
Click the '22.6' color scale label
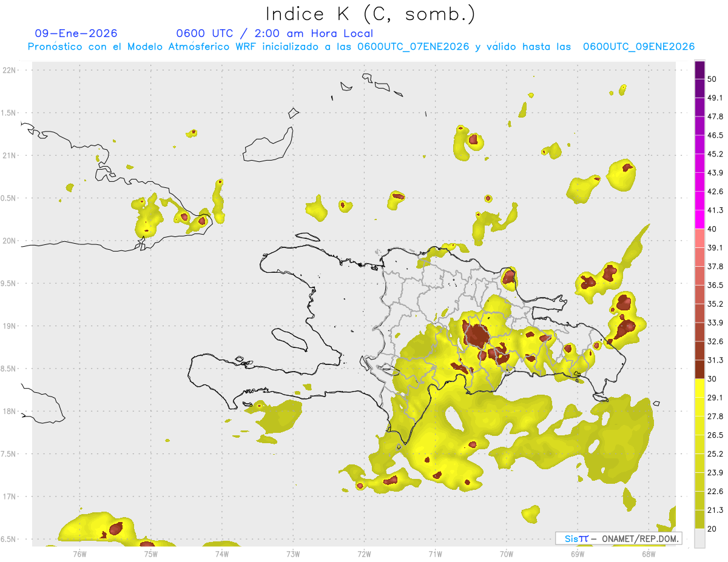(x=715, y=492)
